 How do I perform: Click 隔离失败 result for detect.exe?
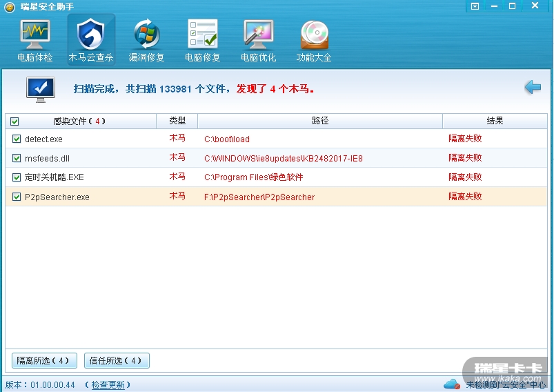tap(465, 139)
